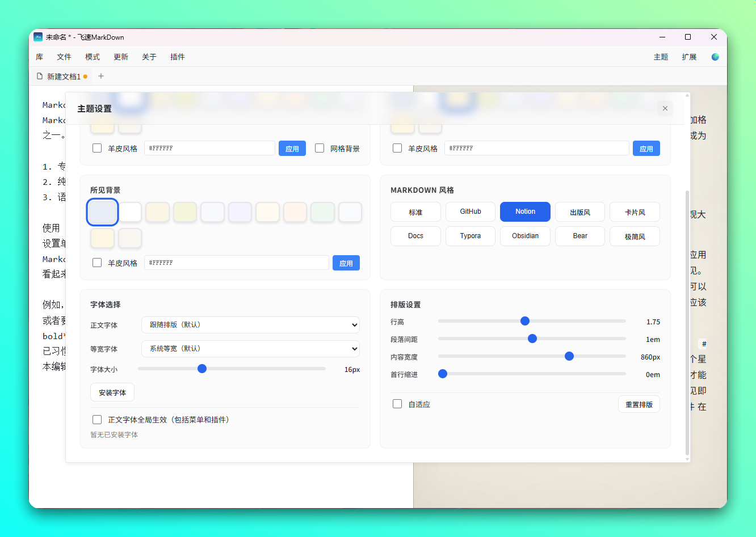756x537 pixels.
Task: Close the theme settings dialog
Action: [665, 108]
